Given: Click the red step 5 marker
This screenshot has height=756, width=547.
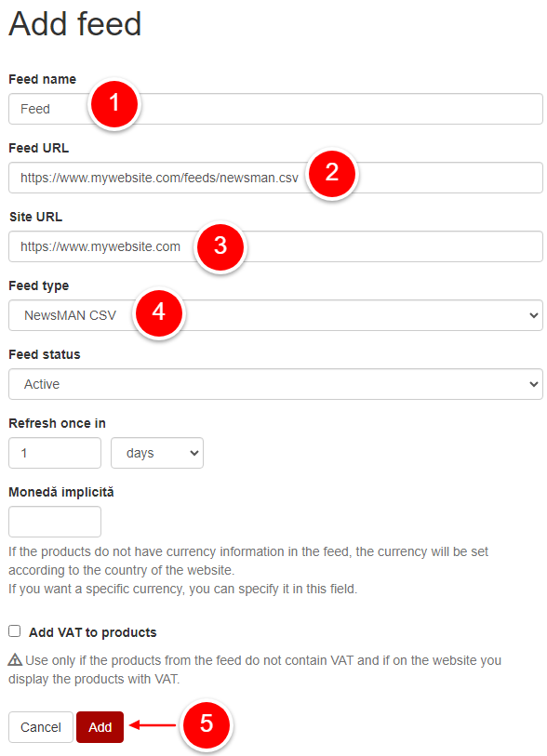Looking at the screenshot, I should (207, 724).
